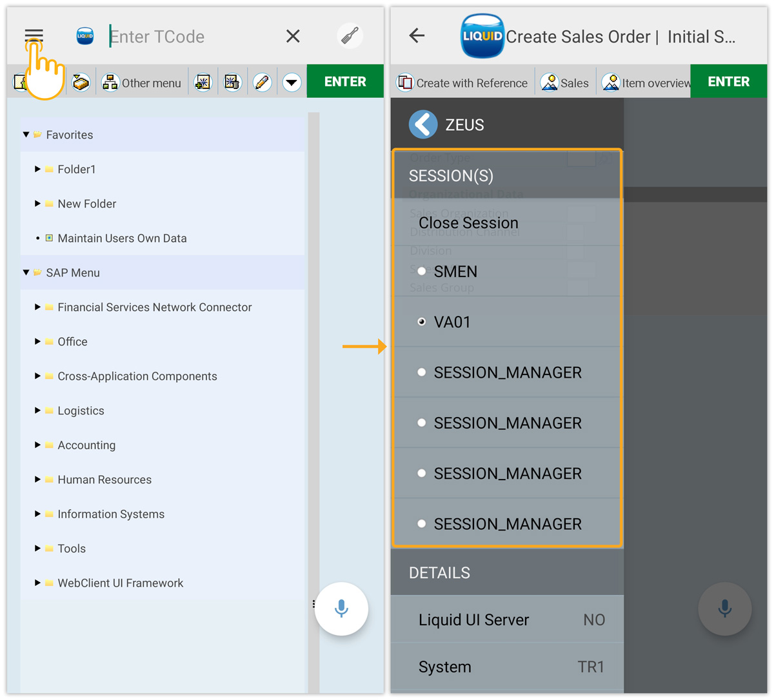Expand the Logistics folder

[37, 411]
